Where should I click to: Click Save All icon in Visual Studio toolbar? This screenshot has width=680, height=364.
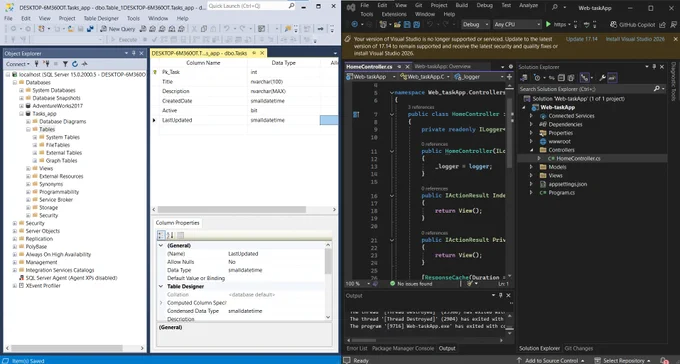416,24
